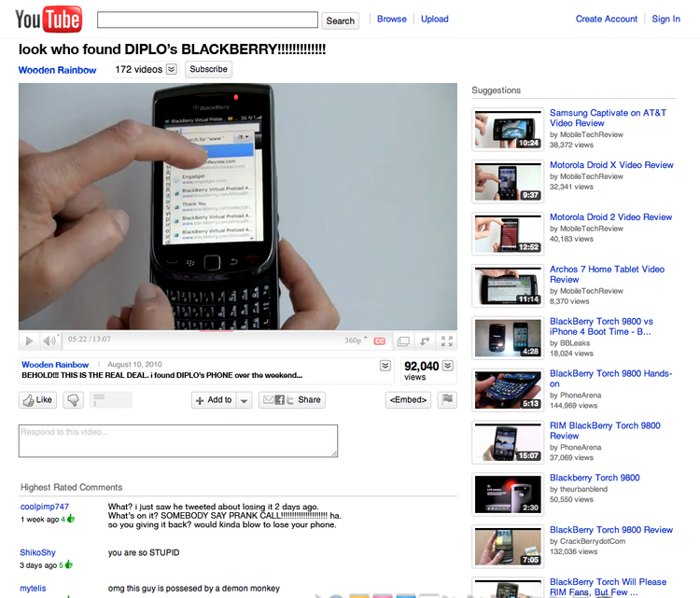Screen dimensions: 700x598
Task: Click the video title heading
Action: (x=172, y=49)
